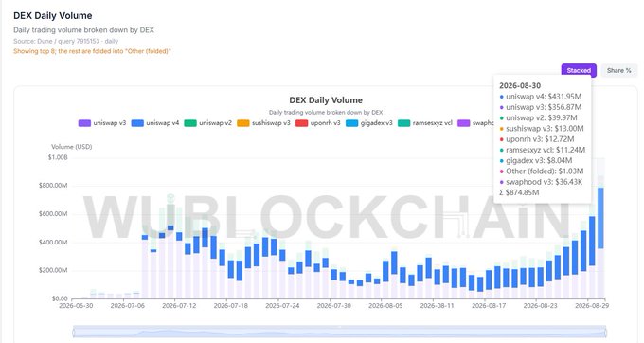
Task: Click x-axis label 2026-07-24
Action: pos(282,306)
